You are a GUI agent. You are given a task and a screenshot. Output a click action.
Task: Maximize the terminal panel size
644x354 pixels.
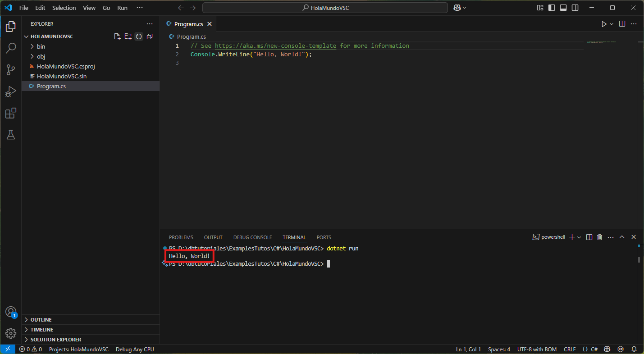tap(622, 237)
